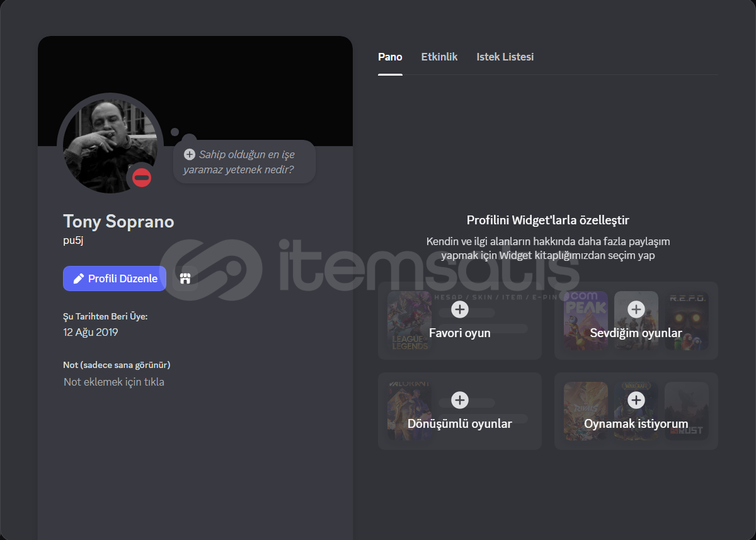Click the League of Legends game cover
Screen dimensions: 756x540
click(x=409, y=321)
